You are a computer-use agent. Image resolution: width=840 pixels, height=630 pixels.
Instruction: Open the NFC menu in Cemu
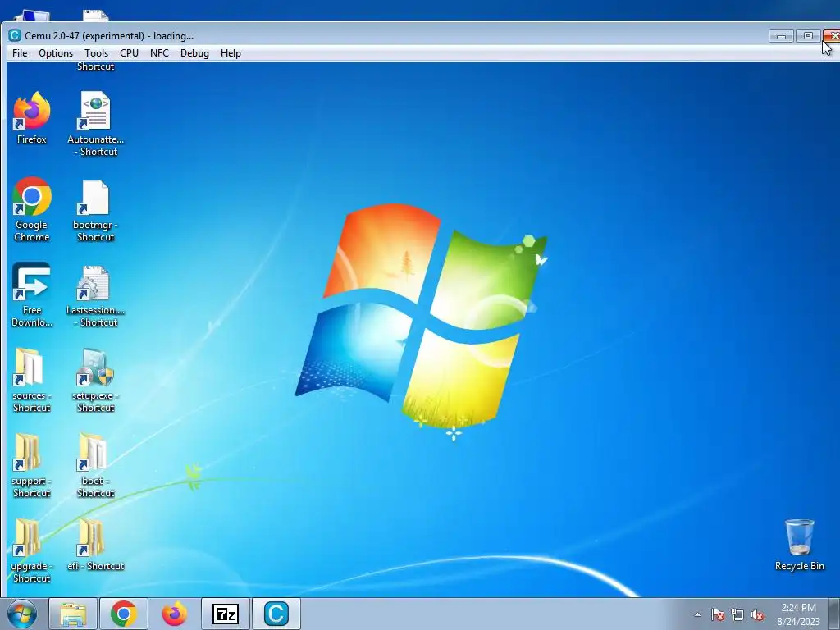[x=159, y=53]
